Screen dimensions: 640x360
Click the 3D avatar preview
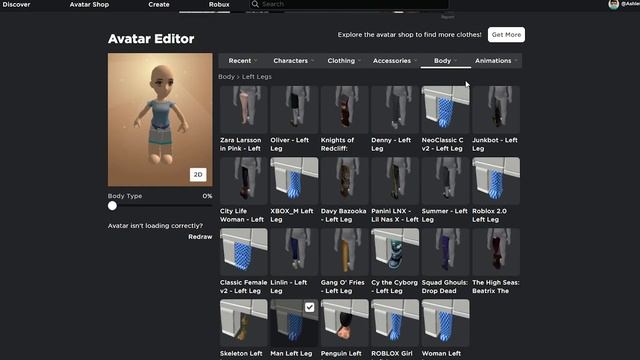tap(160, 120)
